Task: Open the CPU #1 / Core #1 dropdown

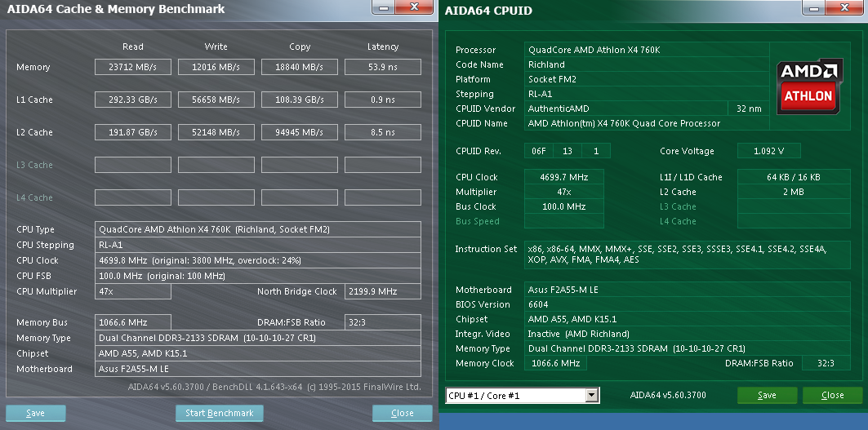Action: tap(592, 395)
